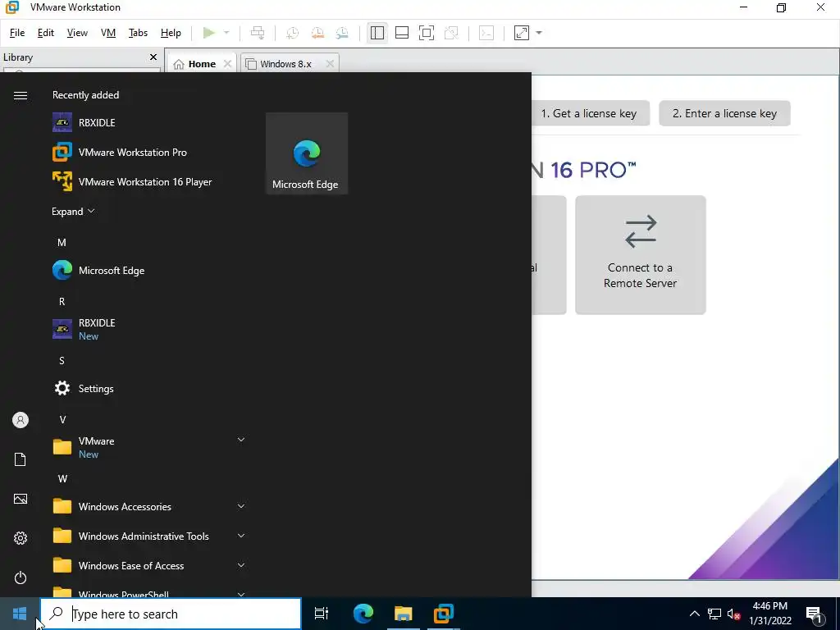
Task: Click network icon in system tray
Action: (714, 614)
